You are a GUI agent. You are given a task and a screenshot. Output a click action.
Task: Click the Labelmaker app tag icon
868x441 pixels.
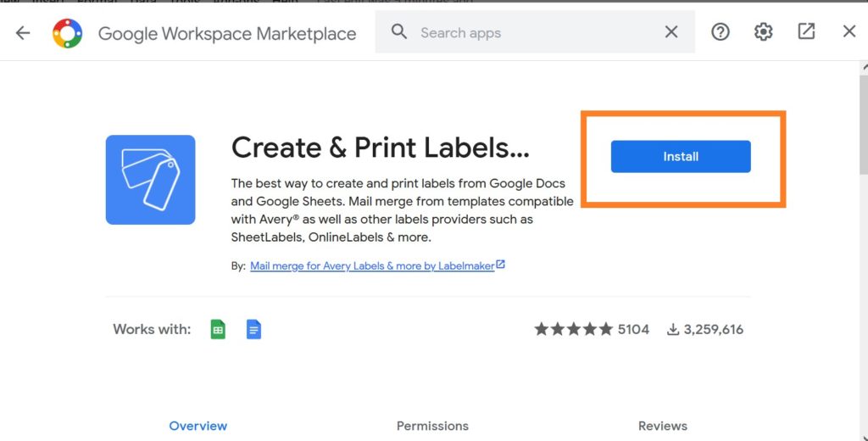151,180
